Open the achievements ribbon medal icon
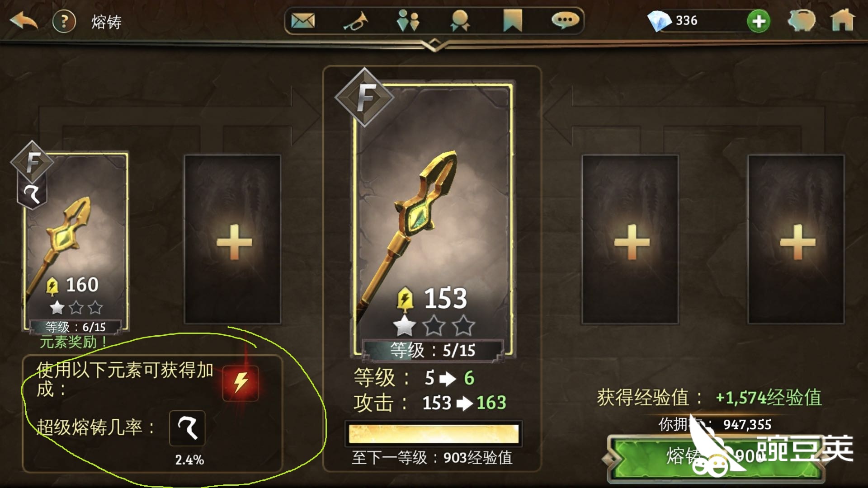868x488 pixels. [x=460, y=21]
